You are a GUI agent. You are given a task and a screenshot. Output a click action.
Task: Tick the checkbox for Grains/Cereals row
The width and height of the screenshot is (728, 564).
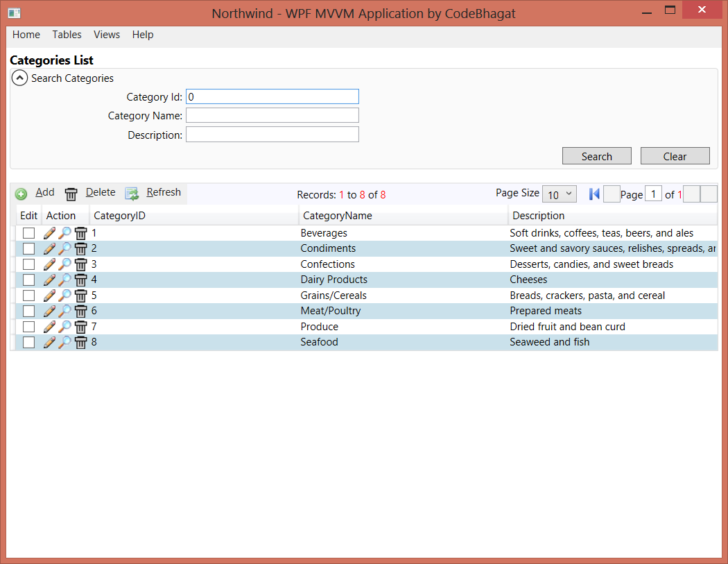pyautogui.click(x=28, y=296)
